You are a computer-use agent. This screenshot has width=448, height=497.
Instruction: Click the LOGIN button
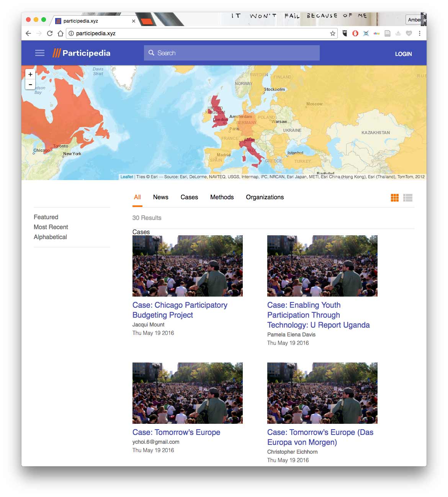[403, 54]
